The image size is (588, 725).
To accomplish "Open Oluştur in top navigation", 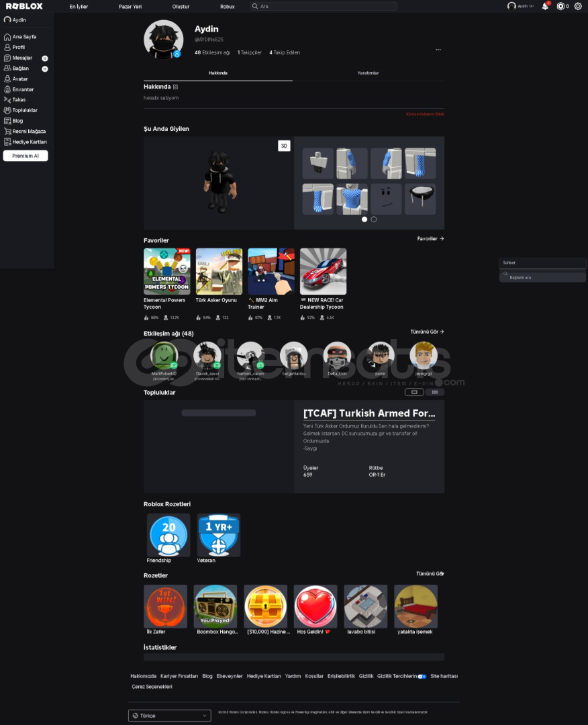I will point(181,7).
